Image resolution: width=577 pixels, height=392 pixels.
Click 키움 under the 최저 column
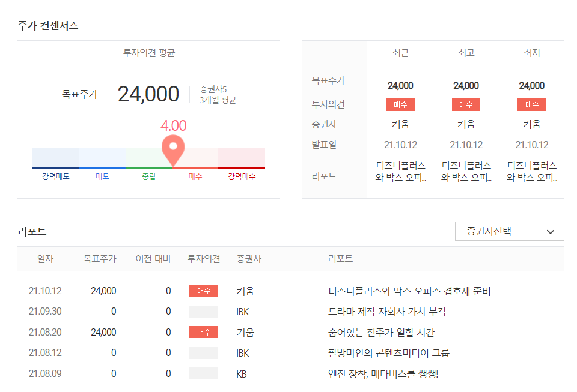tap(532, 124)
